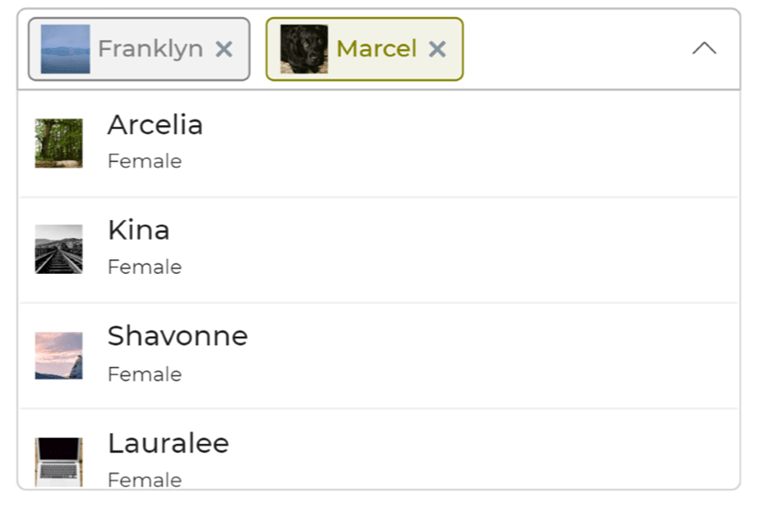
Task: Click Lauralee's laptop thumbnail
Action: pos(59,462)
